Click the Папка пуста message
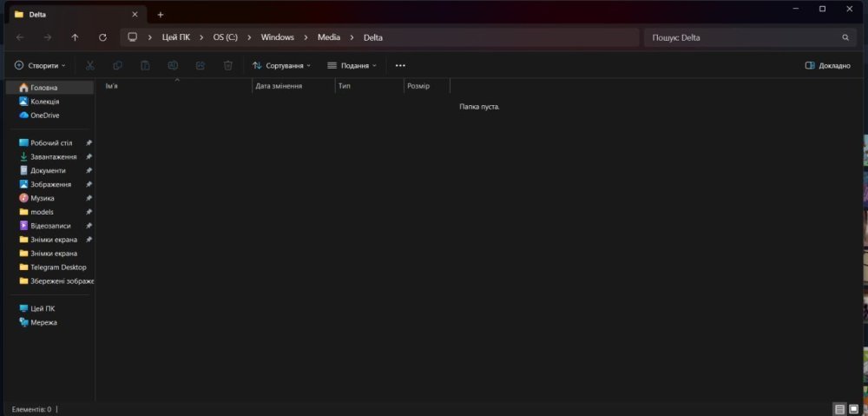This screenshot has height=416, width=868. [x=479, y=106]
